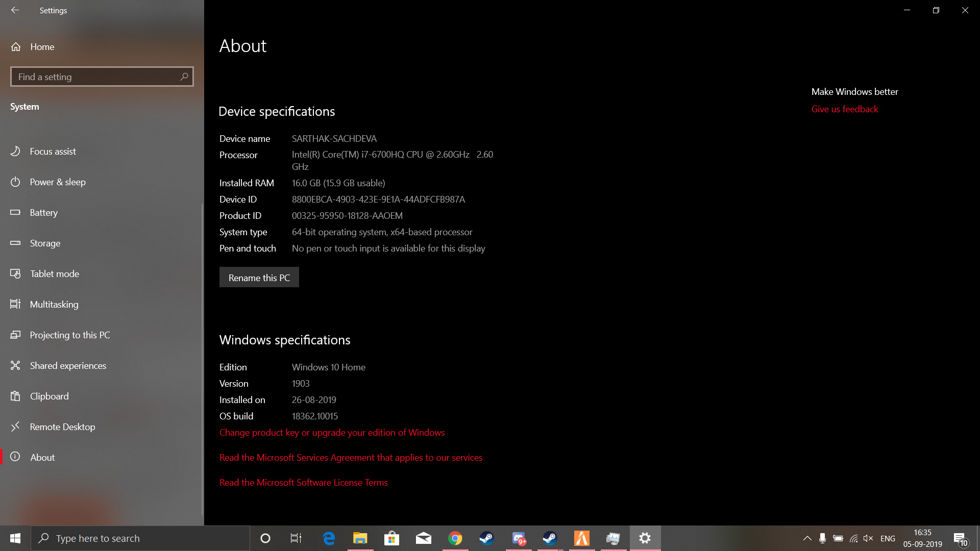The width and height of the screenshot is (980, 551).
Task: Click the Home icon in sidebar
Action: [x=16, y=47]
